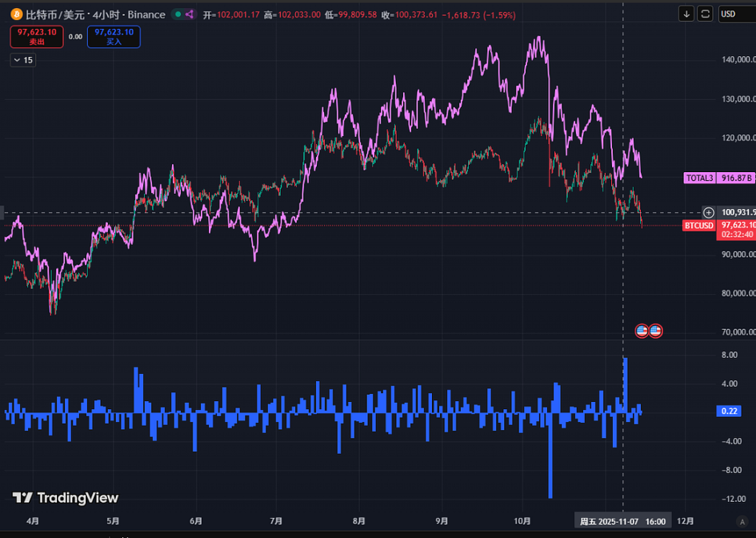Click the second US flag economic event icon
Screen dimensions: 756x538
pyautogui.click(x=655, y=330)
